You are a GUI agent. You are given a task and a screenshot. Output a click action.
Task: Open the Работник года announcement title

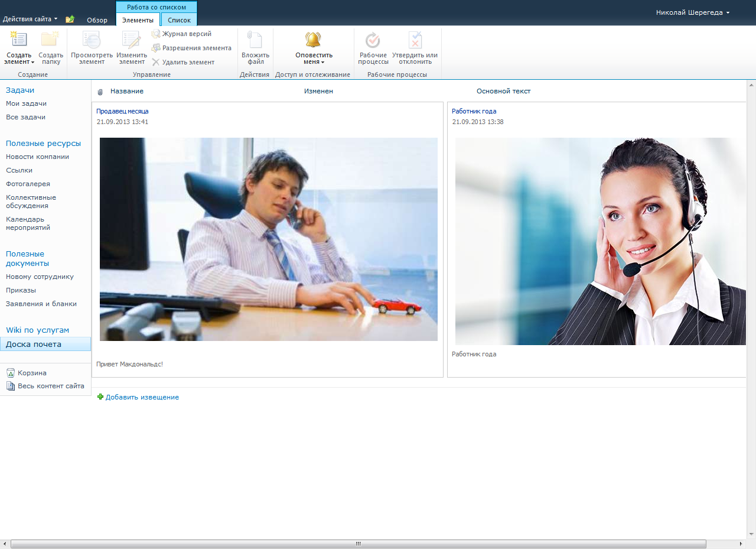[x=474, y=111]
